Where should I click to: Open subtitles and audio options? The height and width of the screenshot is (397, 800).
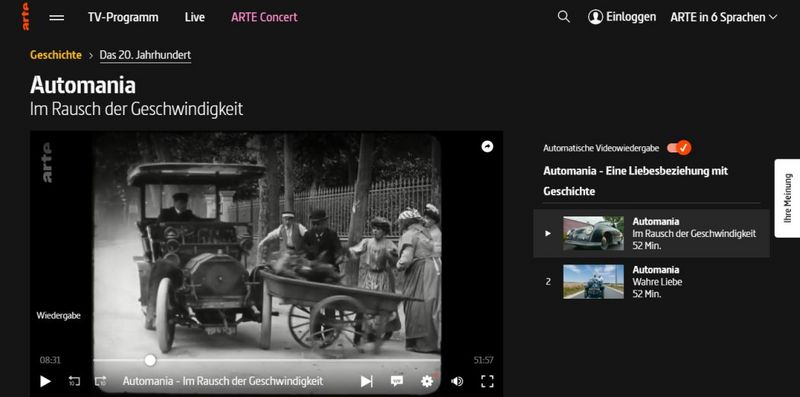click(396, 381)
